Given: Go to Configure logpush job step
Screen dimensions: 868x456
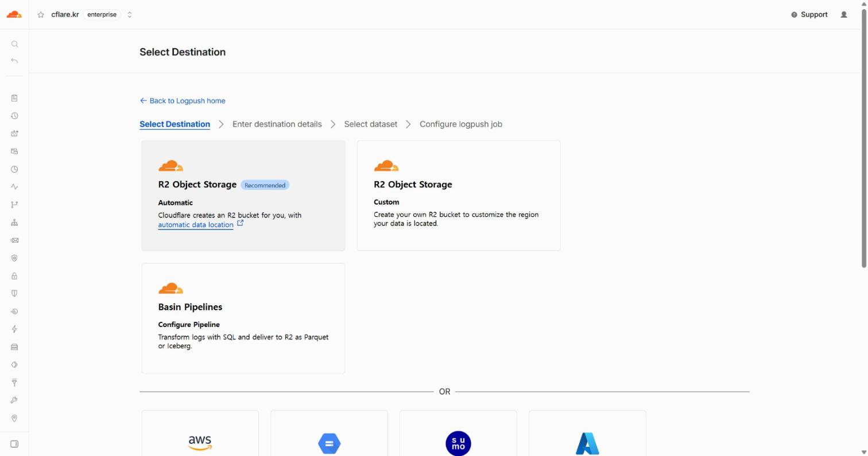Looking at the screenshot, I should click(x=461, y=124).
